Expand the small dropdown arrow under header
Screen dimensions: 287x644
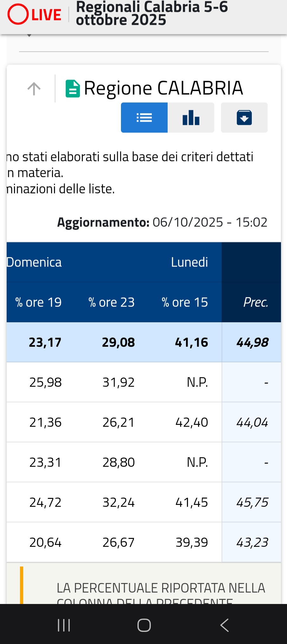point(29,36)
